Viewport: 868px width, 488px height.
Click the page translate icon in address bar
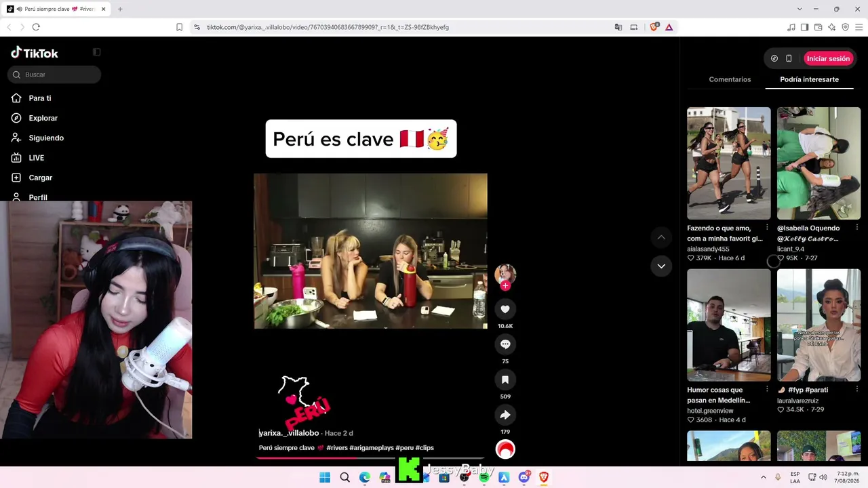tap(618, 27)
